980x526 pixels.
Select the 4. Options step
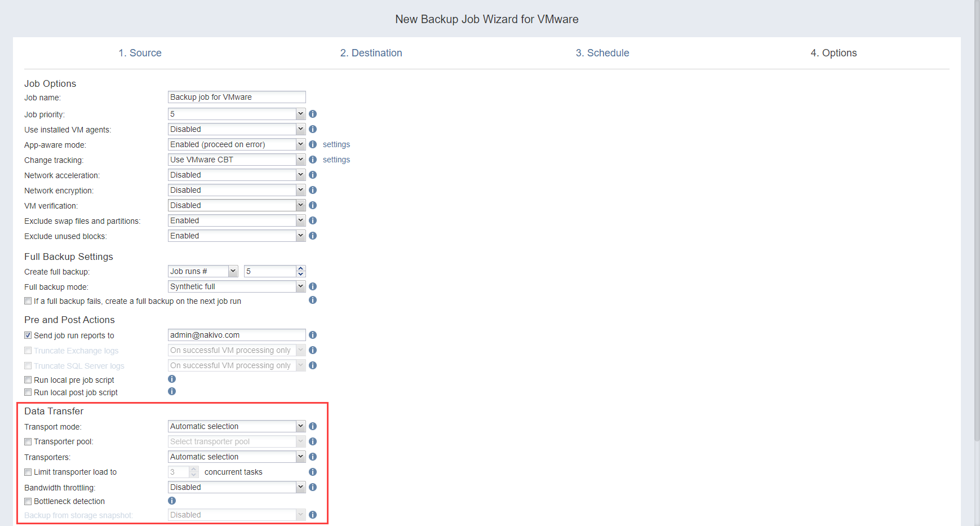coord(833,53)
